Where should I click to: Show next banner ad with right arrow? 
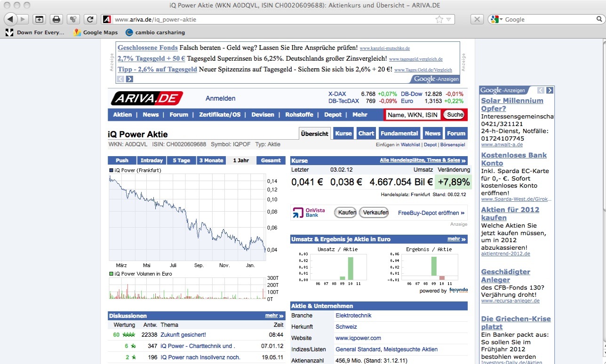tap(129, 79)
